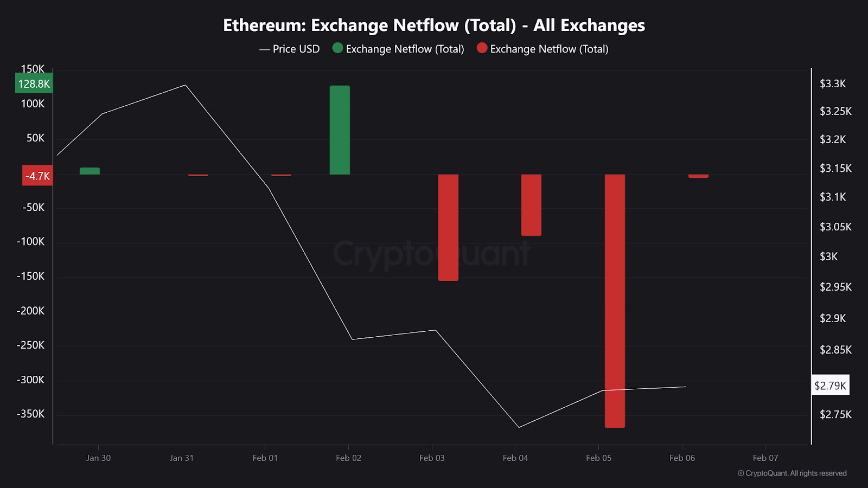Click the tall green Feb 02 inflow bar
The image size is (868, 488).
click(340, 130)
